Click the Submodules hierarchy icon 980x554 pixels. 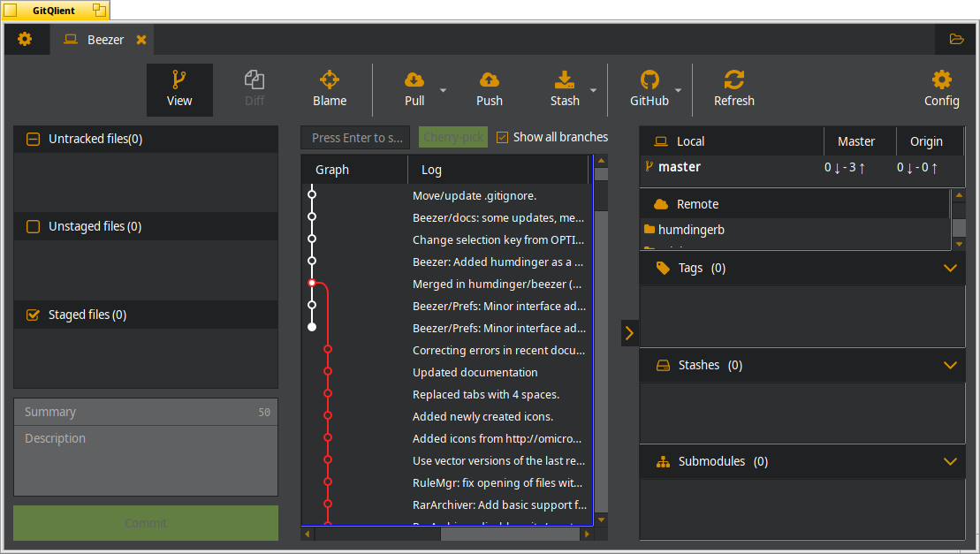tap(663, 462)
